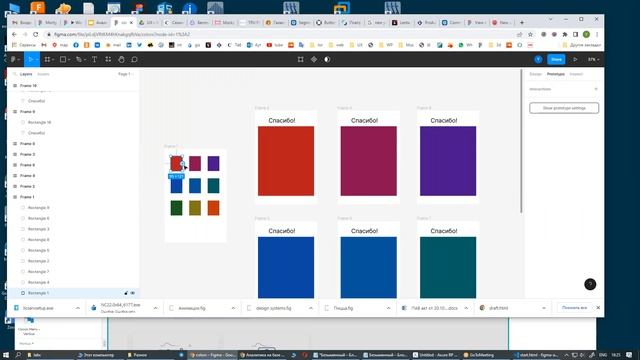Expand options for анимация.fig download
The height and width of the screenshot is (360, 640).
(x=233, y=308)
